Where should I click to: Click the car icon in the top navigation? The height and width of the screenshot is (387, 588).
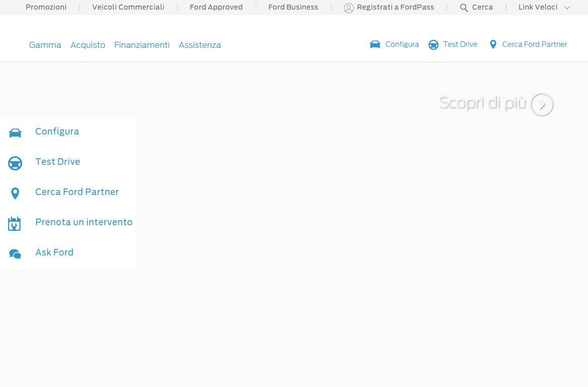point(375,45)
